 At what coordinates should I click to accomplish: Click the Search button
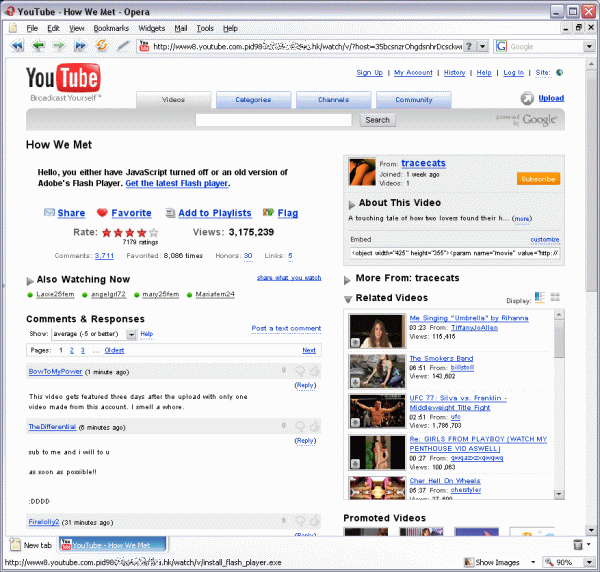click(377, 120)
